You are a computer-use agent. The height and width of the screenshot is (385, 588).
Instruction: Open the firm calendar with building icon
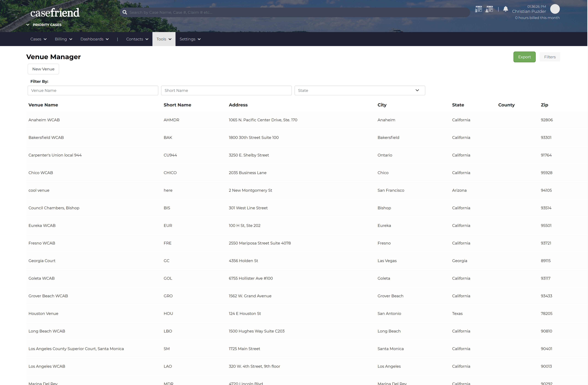[x=478, y=9]
